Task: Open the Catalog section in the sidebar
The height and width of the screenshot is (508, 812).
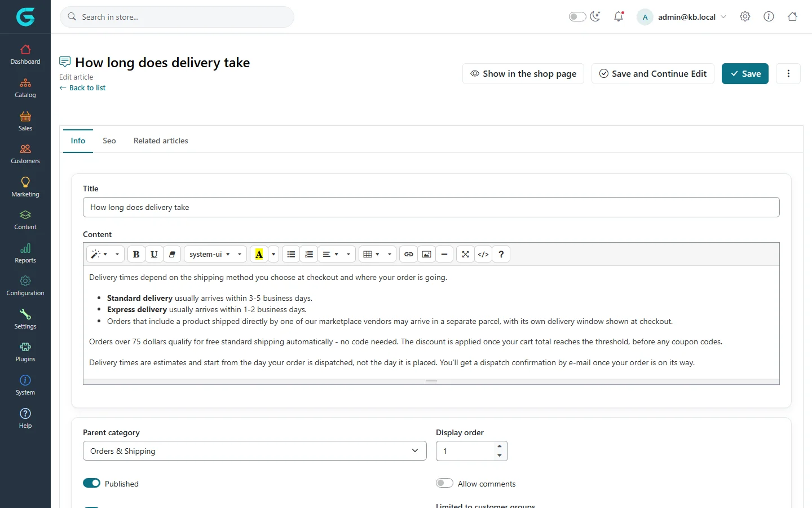Action: pyautogui.click(x=25, y=88)
